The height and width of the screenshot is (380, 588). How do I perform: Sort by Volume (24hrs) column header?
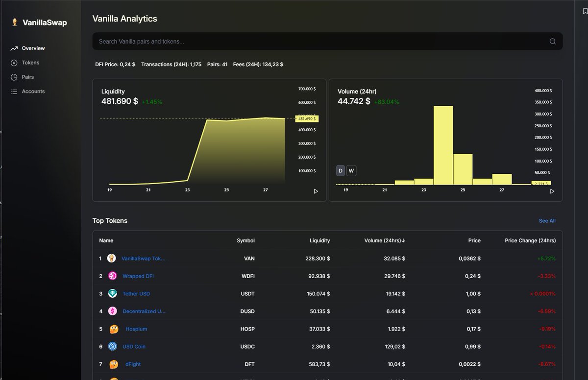[x=385, y=240]
